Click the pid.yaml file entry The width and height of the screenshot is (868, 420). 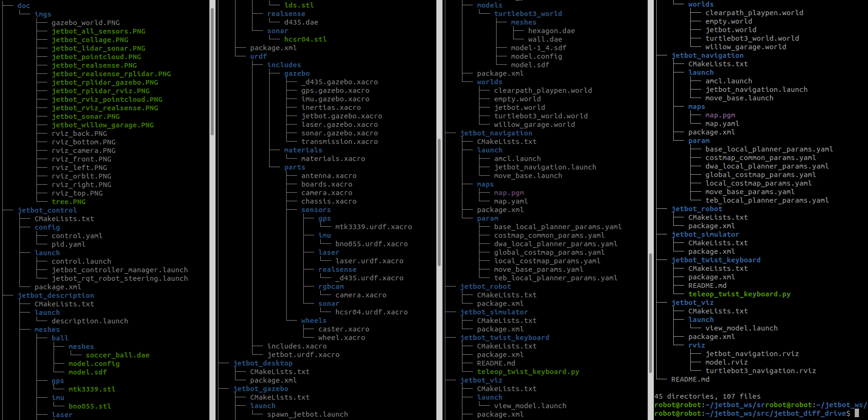coord(69,244)
